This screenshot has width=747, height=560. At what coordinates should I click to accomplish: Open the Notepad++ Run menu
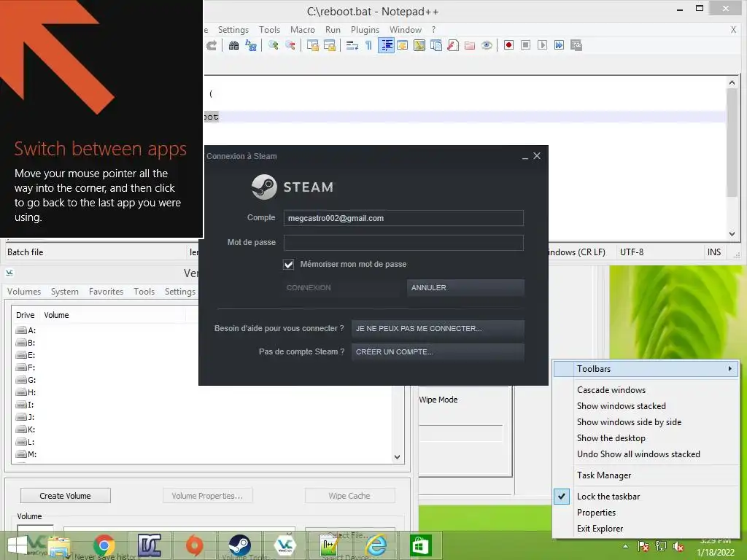click(x=333, y=29)
